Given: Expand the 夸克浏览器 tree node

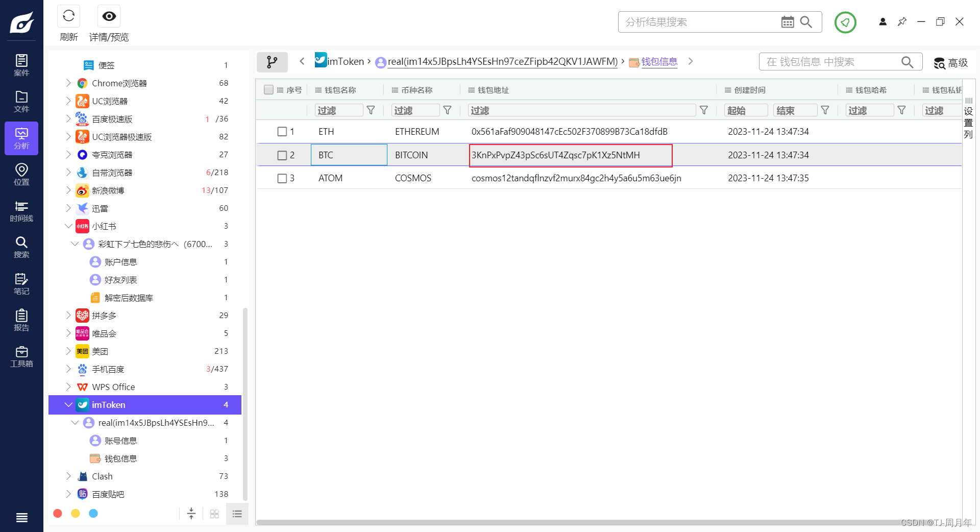Looking at the screenshot, I should [68, 154].
